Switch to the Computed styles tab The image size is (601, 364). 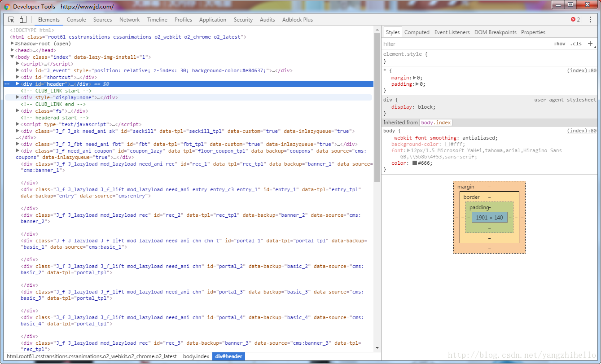pyautogui.click(x=417, y=32)
